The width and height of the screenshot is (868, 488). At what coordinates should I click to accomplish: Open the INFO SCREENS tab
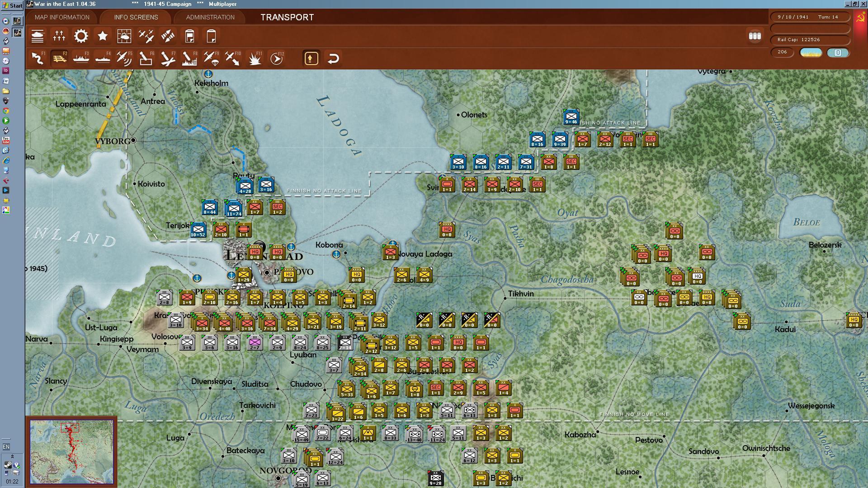pos(136,17)
